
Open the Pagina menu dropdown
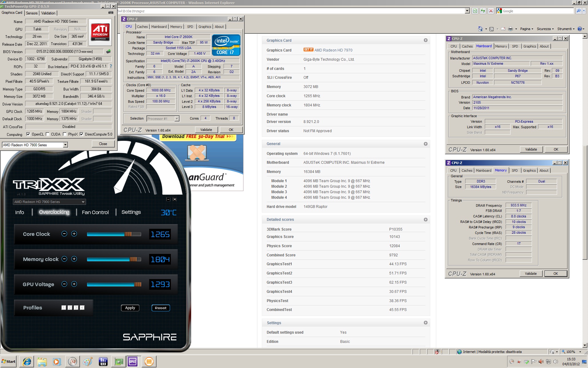pyautogui.click(x=527, y=29)
